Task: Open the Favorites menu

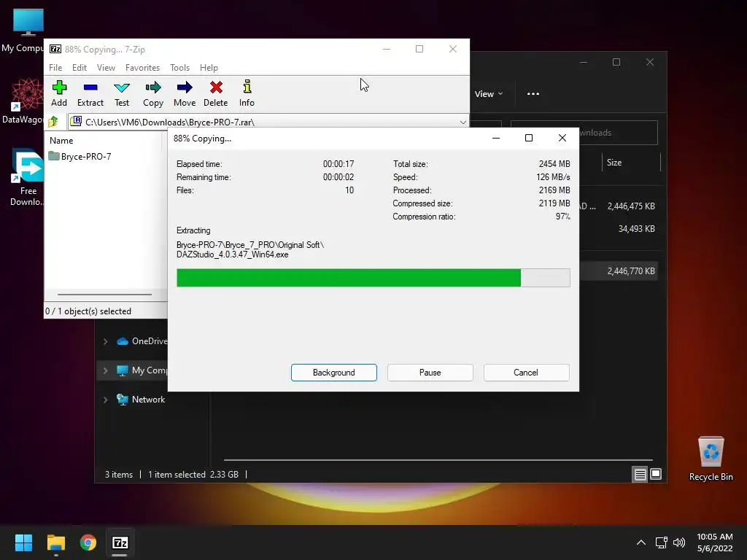Action: click(x=142, y=68)
